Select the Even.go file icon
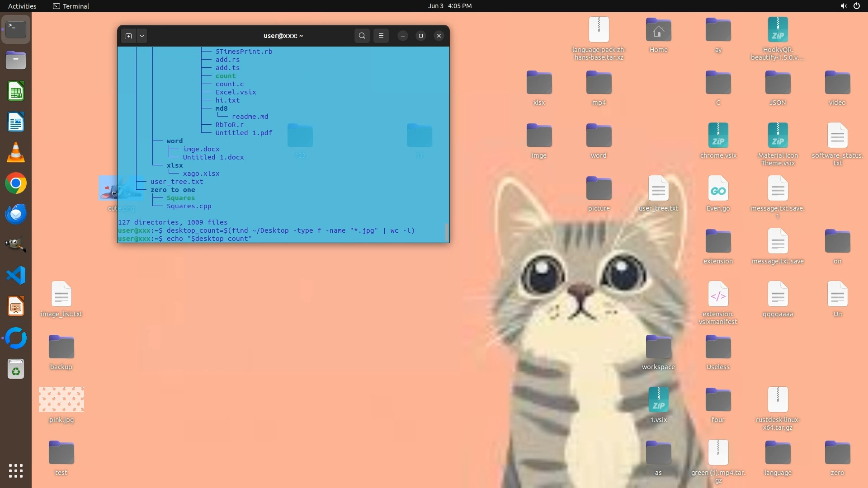The width and height of the screenshot is (868, 488). (x=718, y=189)
